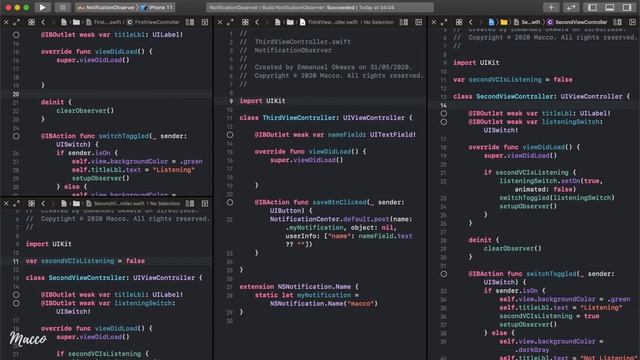Click action connection circle beside saveBtnClicked

(x=230, y=202)
